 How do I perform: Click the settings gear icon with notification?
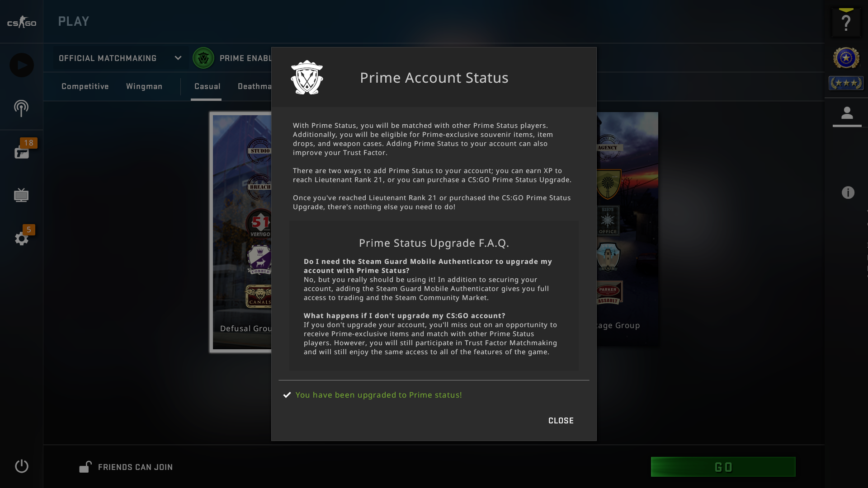click(21, 238)
